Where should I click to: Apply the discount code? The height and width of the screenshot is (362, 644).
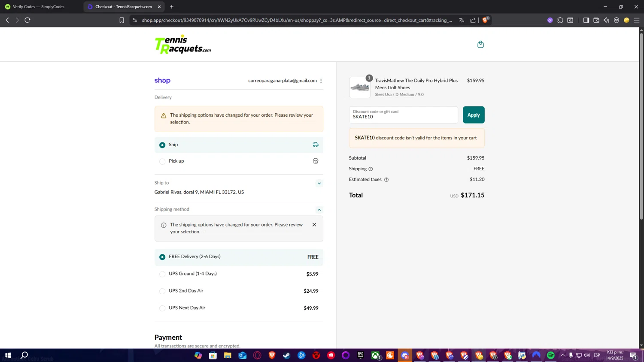tap(474, 115)
